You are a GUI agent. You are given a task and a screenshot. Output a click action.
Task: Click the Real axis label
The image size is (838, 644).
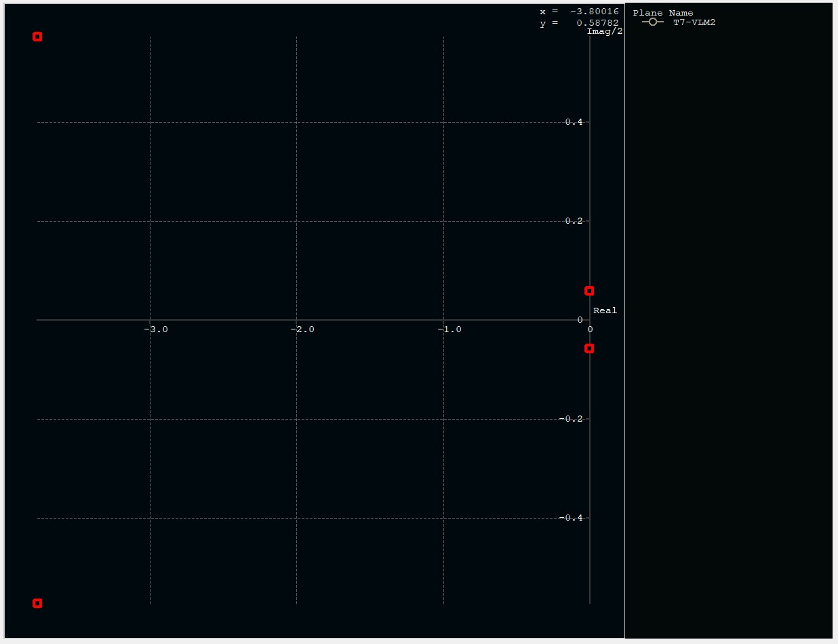coord(605,310)
